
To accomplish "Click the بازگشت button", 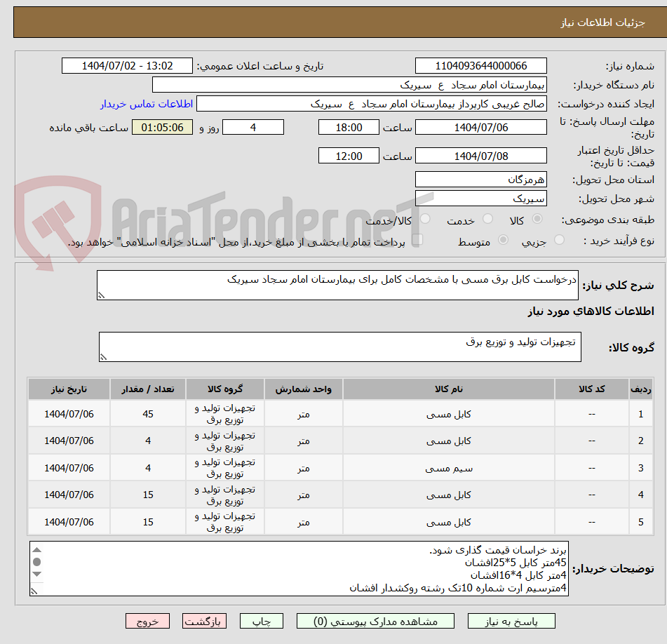I will 204,621.
